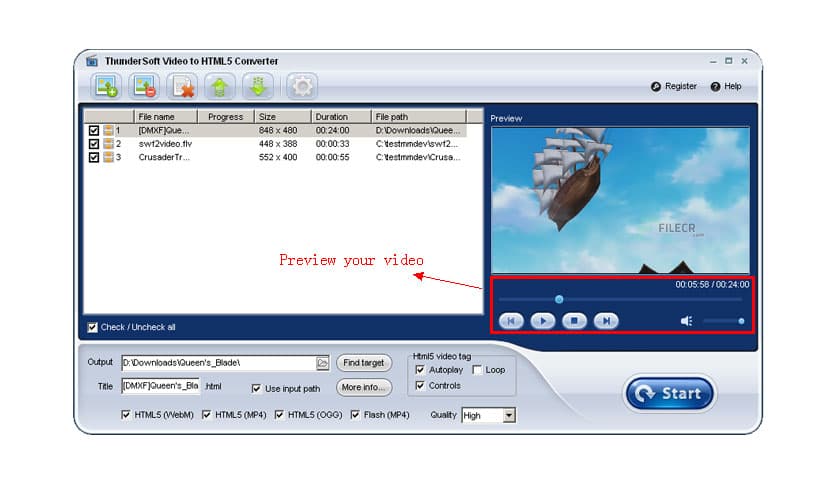The height and width of the screenshot is (484, 836).
Task: Click the Progress column header
Action: [226, 117]
